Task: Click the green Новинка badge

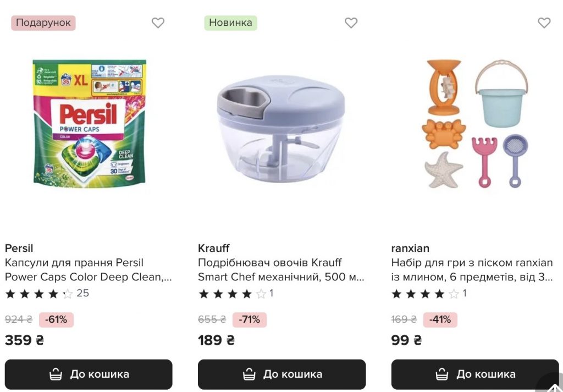Action: (230, 23)
